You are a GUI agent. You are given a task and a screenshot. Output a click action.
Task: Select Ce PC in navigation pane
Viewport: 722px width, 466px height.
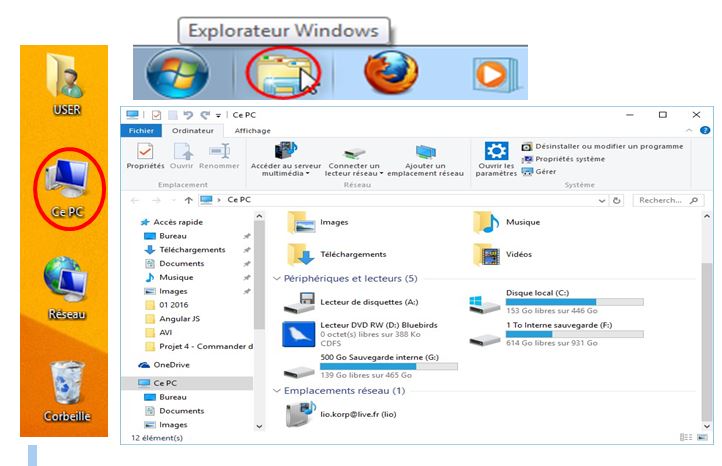[187, 383]
